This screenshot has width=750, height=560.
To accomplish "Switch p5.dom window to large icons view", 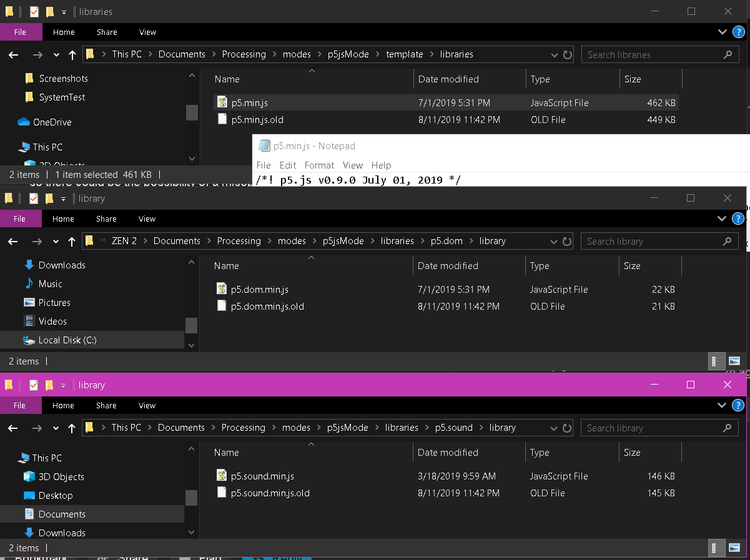I will 734,361.
